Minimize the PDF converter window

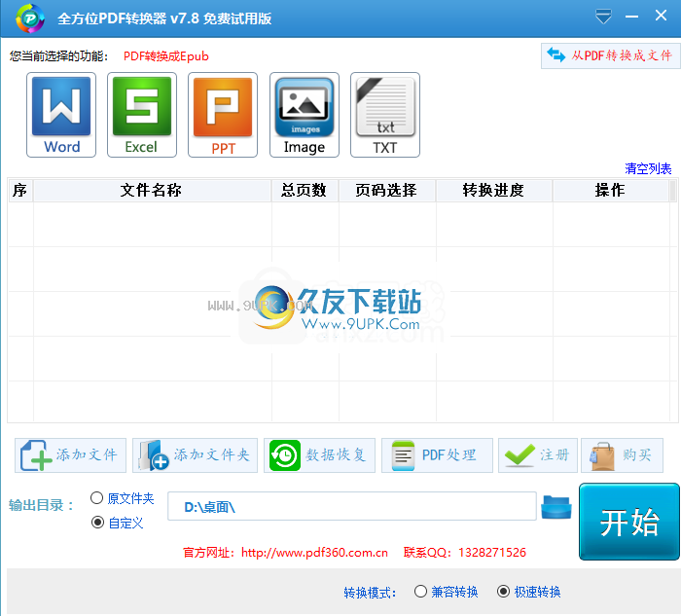pos(632,17)
